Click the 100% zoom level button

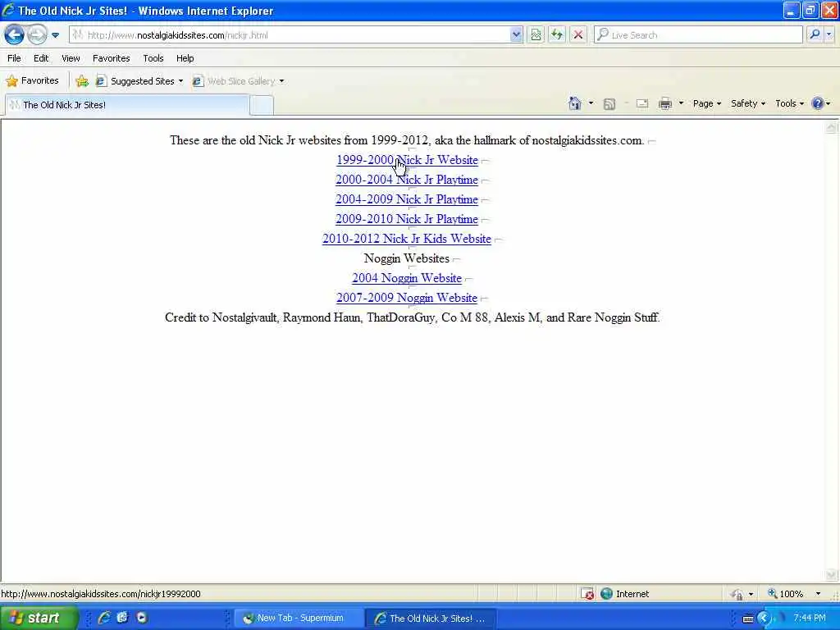pyautogui.click(x=785, y=594)
